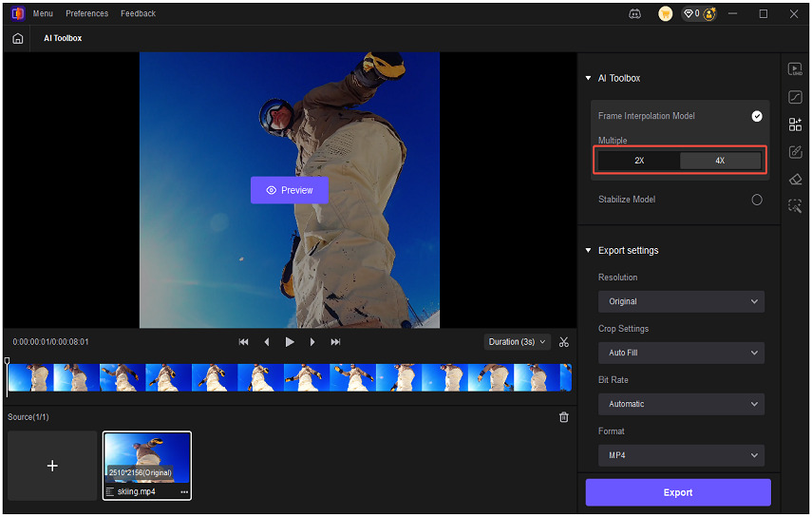This screenshot has height=517, width=812.
Task: Collapse the Export settings section
Action: (588, 250)
